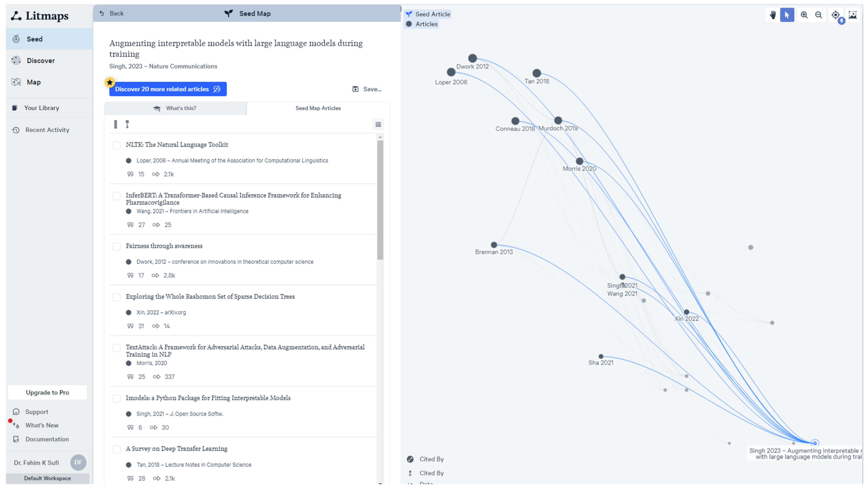The height and width of the screenshot is (491, 868).
Task: Select the pan hand tool
Action: (x=772, y=15)
